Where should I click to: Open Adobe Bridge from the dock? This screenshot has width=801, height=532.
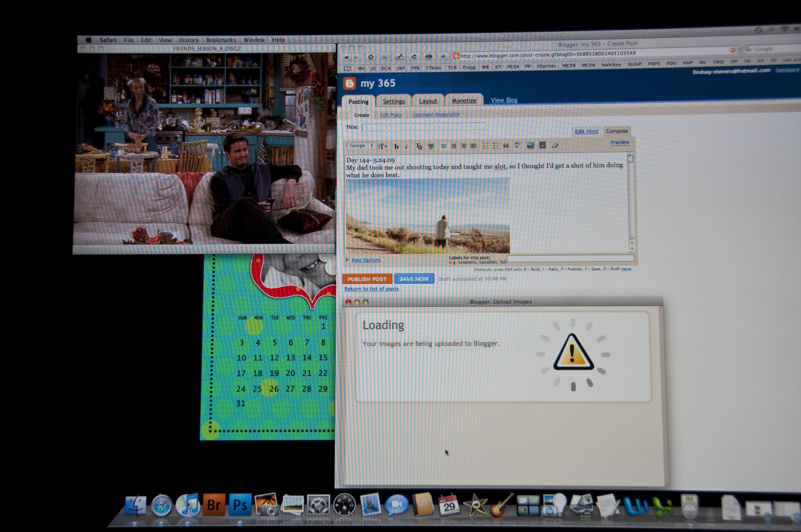tap(214, 505)
